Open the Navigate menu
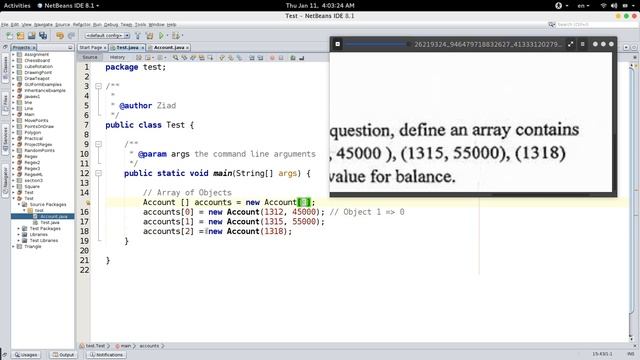This screenshot has height=360, width=640. pyautogui.click(x=43, y=25)
